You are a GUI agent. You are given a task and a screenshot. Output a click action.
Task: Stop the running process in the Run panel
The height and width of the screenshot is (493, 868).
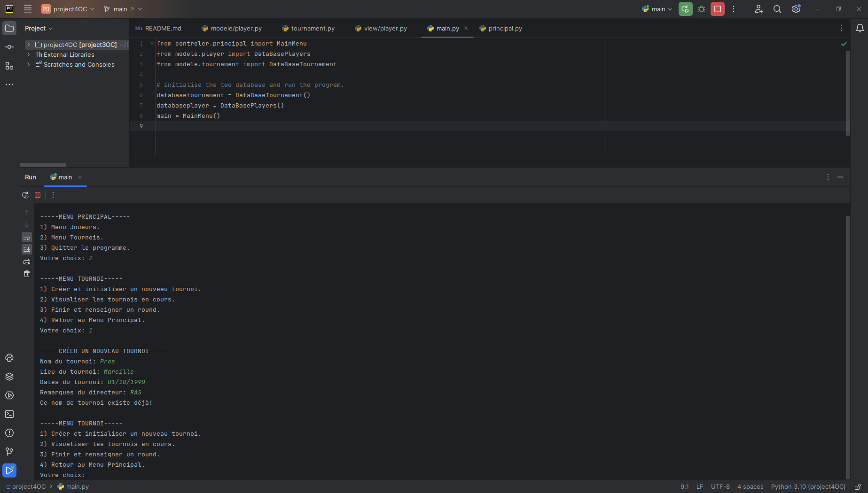[x=38, y=195]
